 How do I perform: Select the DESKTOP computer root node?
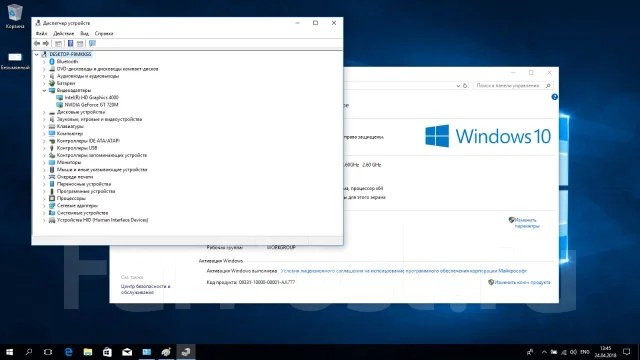[70, 54]
